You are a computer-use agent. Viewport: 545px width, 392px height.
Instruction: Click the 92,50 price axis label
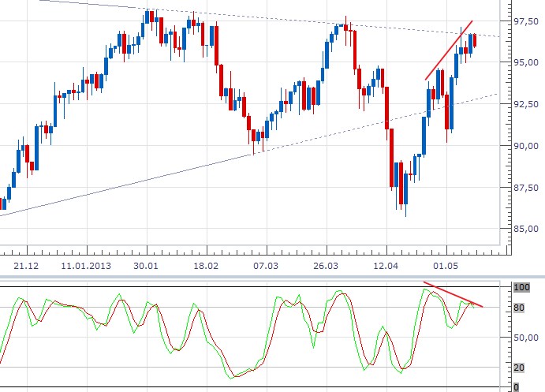[526, 104]
